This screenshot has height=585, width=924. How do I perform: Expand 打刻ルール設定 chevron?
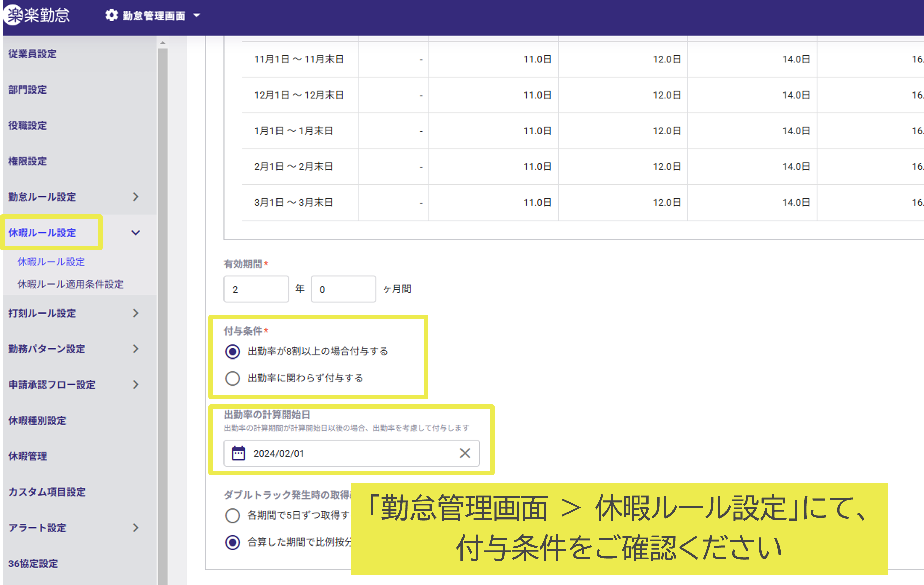(x=135, y=313)
